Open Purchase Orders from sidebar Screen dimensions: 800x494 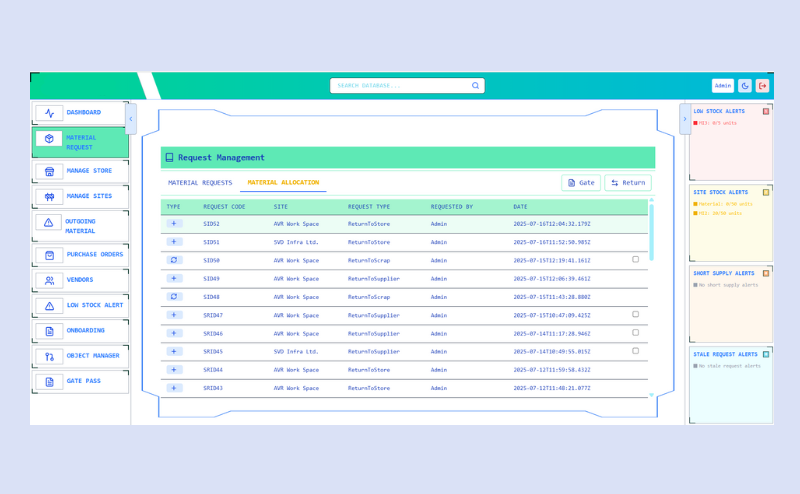point(49,255)
